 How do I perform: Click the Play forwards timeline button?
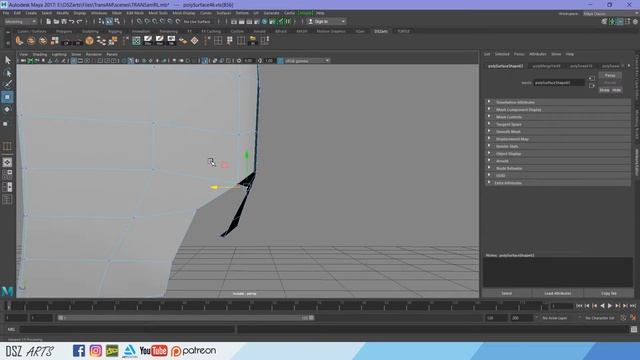click(x=610, y=306)
